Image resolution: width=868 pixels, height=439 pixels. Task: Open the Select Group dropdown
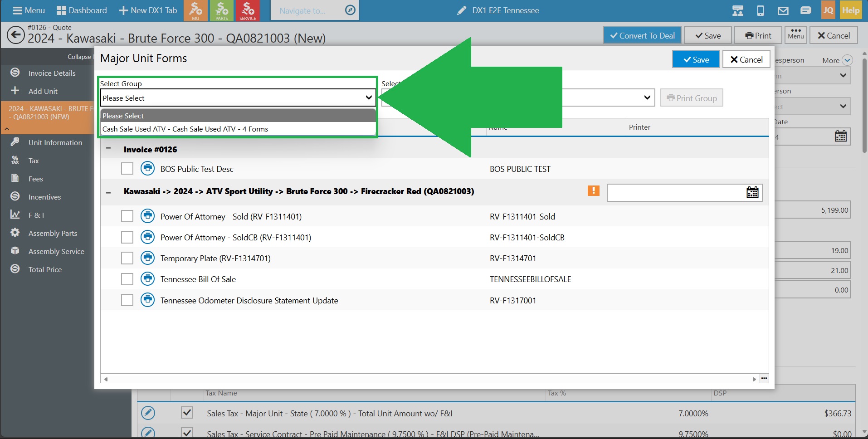tap(238, 98)
